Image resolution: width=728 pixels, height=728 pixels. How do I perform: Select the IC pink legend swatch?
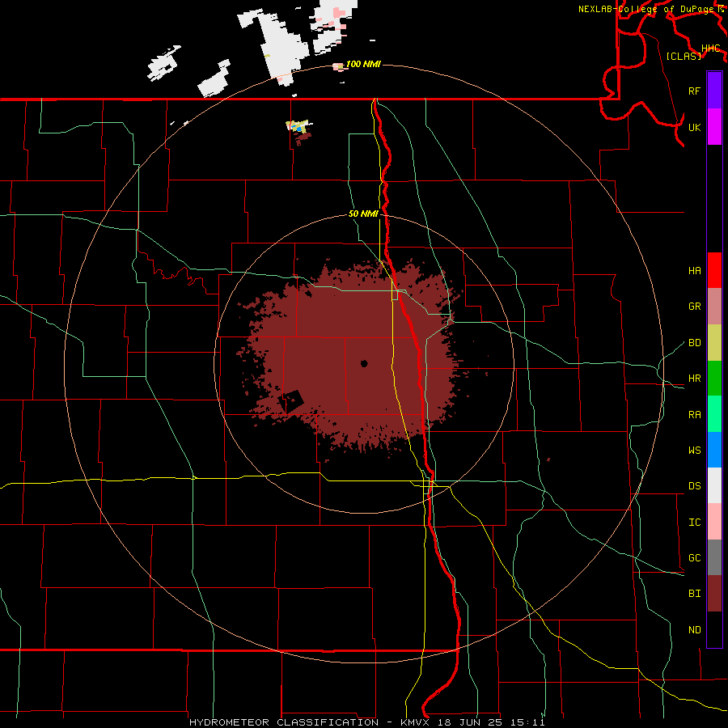click(714, 522)
